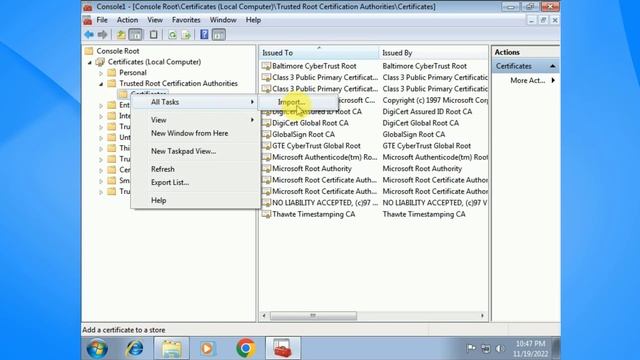Select the Trusted Root Certification Authorities tree item
Image resolution: width=640 pixels, height=360 pixels.
point(178,83)
